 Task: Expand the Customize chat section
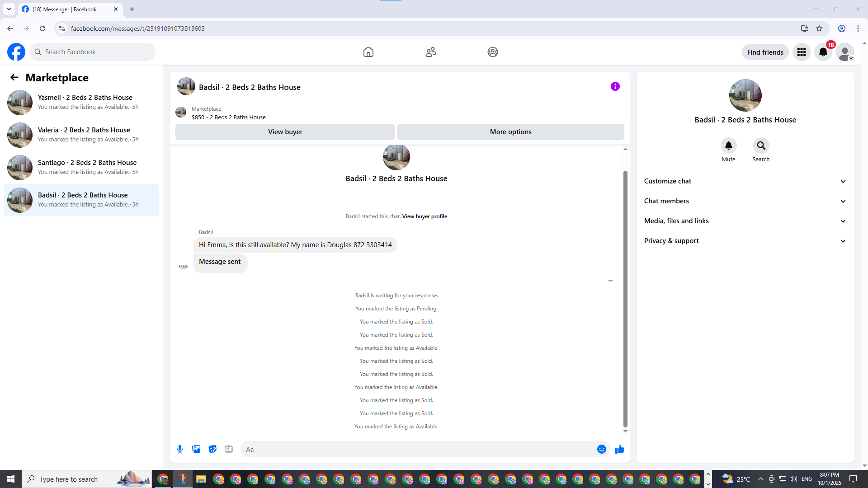pyautogui.click(x=745, y=181)
